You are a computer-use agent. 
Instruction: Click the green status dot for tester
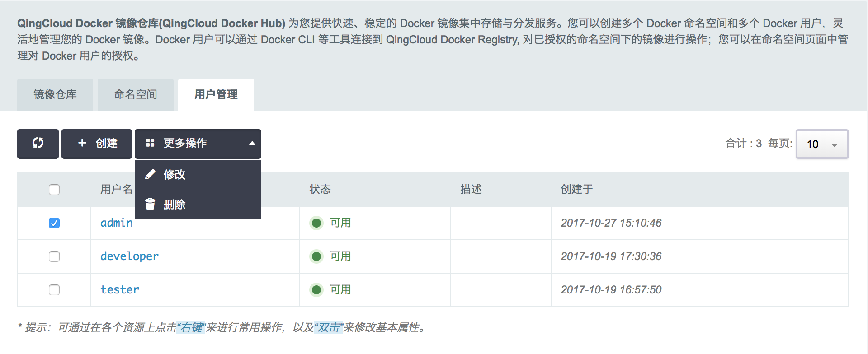click(x=316, y=290)
